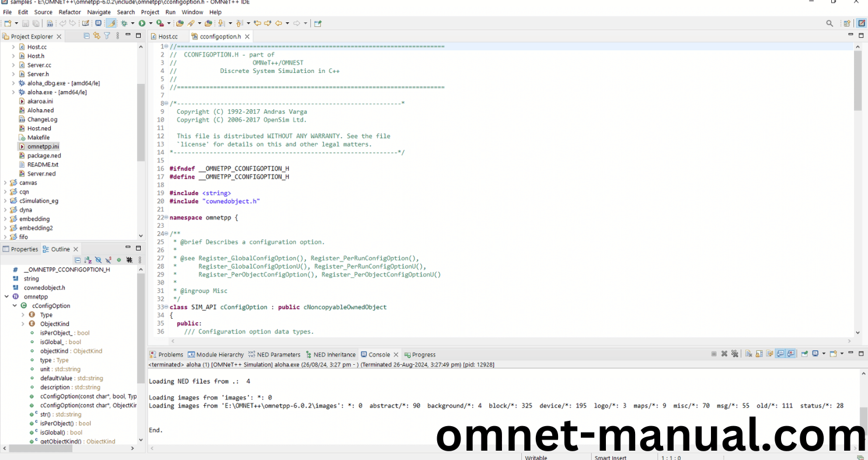The width and height of the screenshot is (868, 460).
Task: Toggle Link with Editor in Project Explorer
Action: (97, 36)
